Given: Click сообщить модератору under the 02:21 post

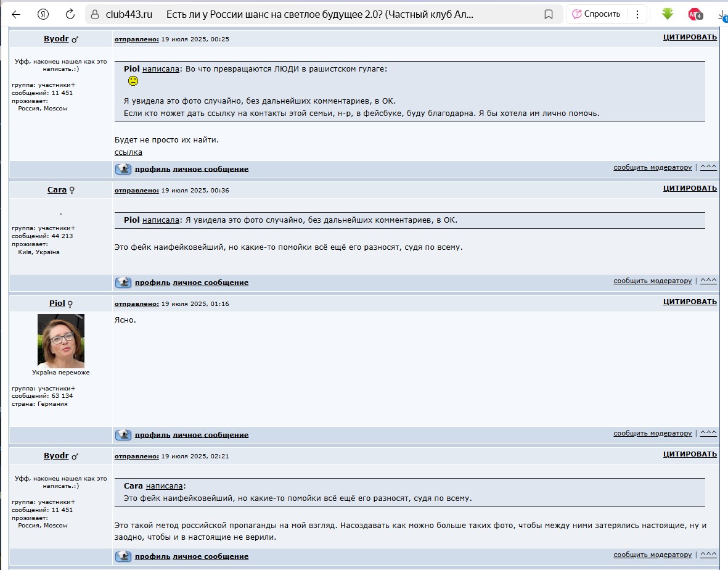Looking at the screenshot, I should pos(652,555).
